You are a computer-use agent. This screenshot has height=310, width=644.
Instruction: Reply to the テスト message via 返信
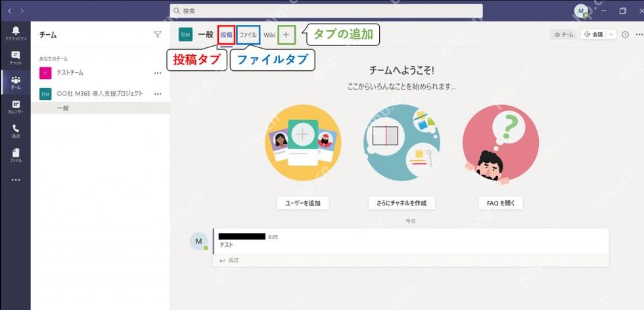[229, 260]
